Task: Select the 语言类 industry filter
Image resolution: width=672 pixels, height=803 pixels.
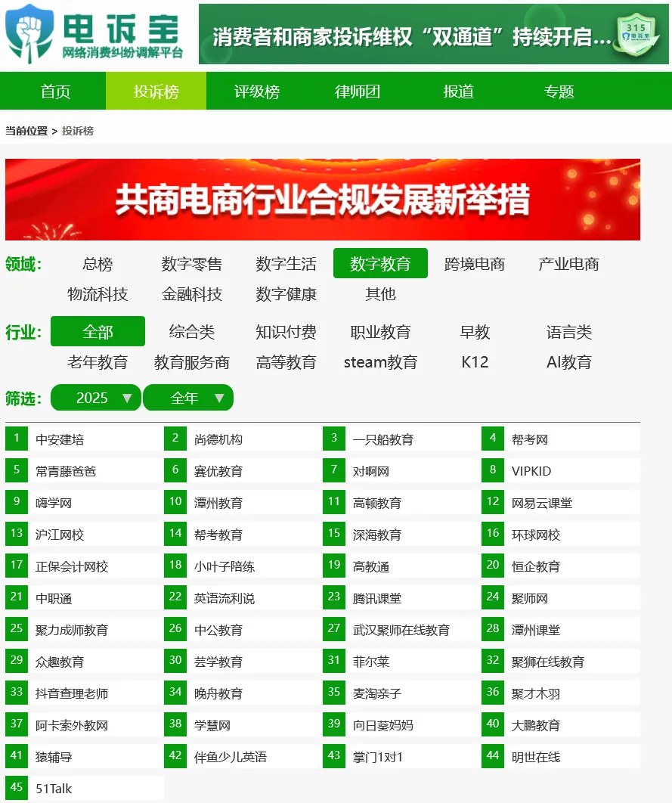Action: click(568, 332)
